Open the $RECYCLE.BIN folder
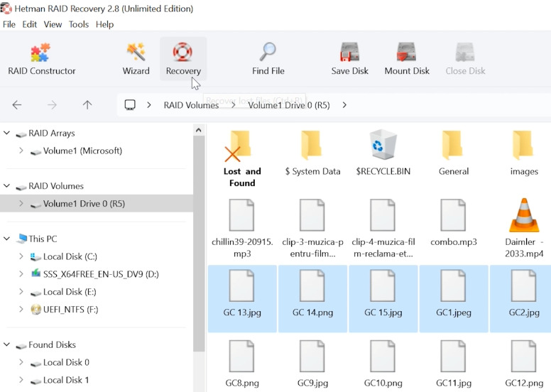Viewport: 551px width, 392px height. pyautogui.click(x=383, y=153)
